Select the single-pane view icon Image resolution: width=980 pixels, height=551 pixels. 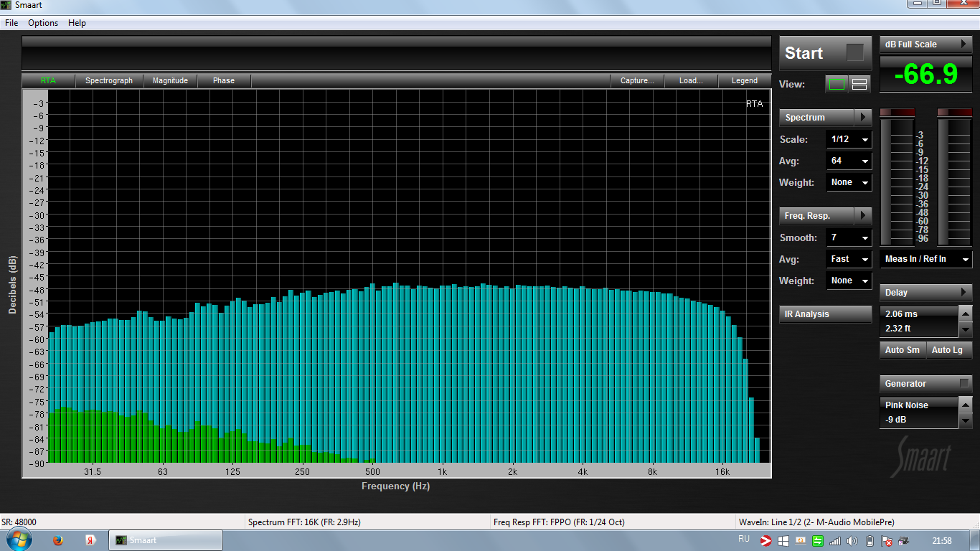(837, 84)
